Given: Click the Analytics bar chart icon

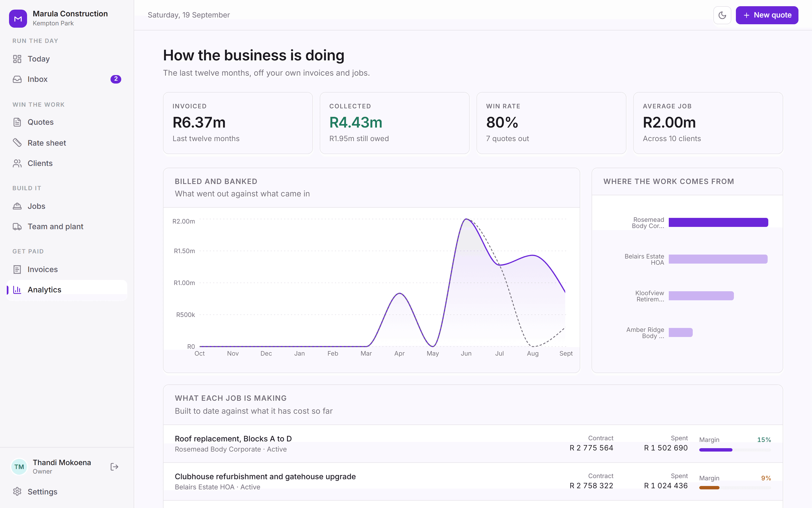Looking at the screenshot, I should 17,290.
